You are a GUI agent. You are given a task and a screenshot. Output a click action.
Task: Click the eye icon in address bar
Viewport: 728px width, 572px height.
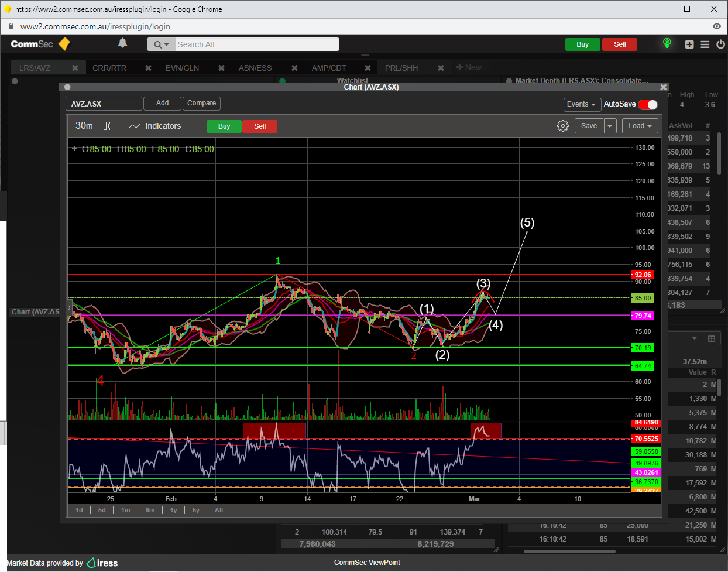(x=717, y=26)
